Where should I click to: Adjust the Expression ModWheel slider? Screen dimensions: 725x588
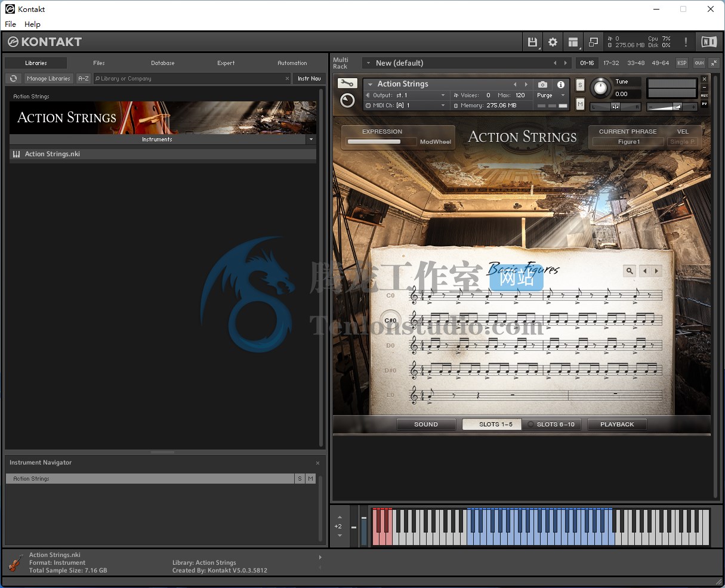point(381,142)
